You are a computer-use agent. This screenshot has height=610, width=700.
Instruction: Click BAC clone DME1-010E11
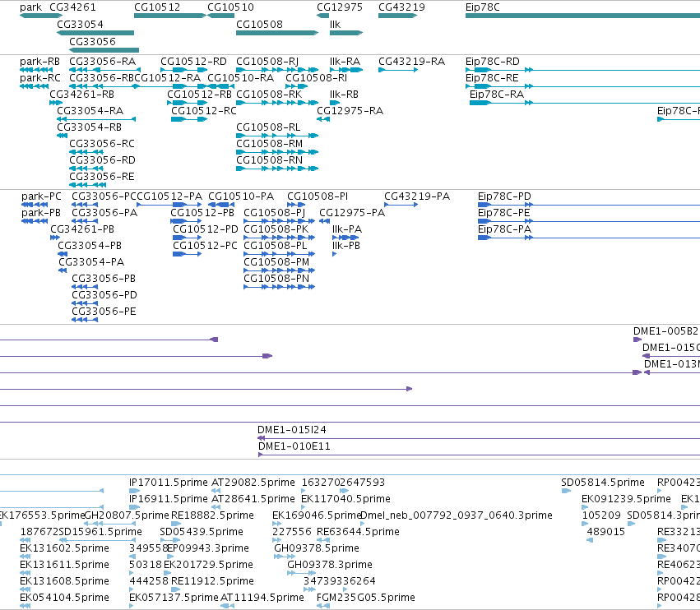(294, 446)
